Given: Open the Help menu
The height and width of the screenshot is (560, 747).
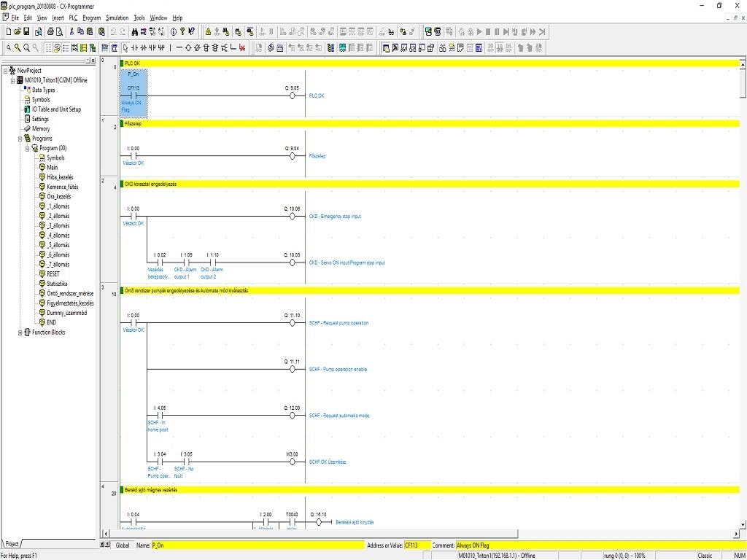Looking at the screenshot, I should [x=178, y=18].
